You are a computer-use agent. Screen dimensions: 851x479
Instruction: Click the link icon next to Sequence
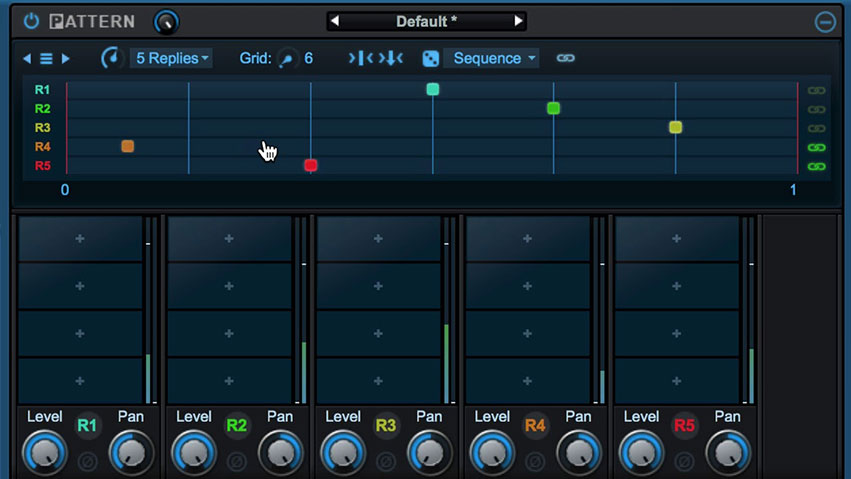[x=566, y=59]
